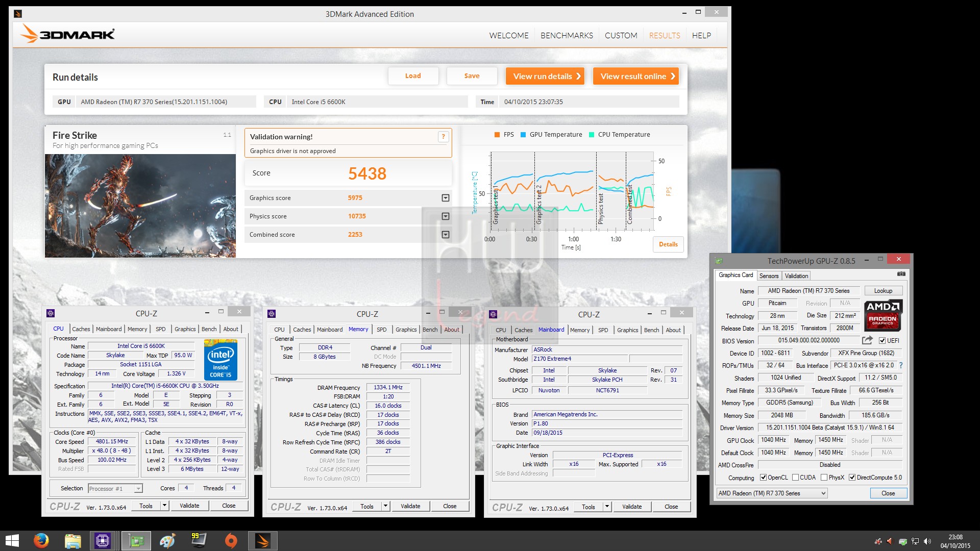
Task: Click View result online button
Action: pos(636,76)
